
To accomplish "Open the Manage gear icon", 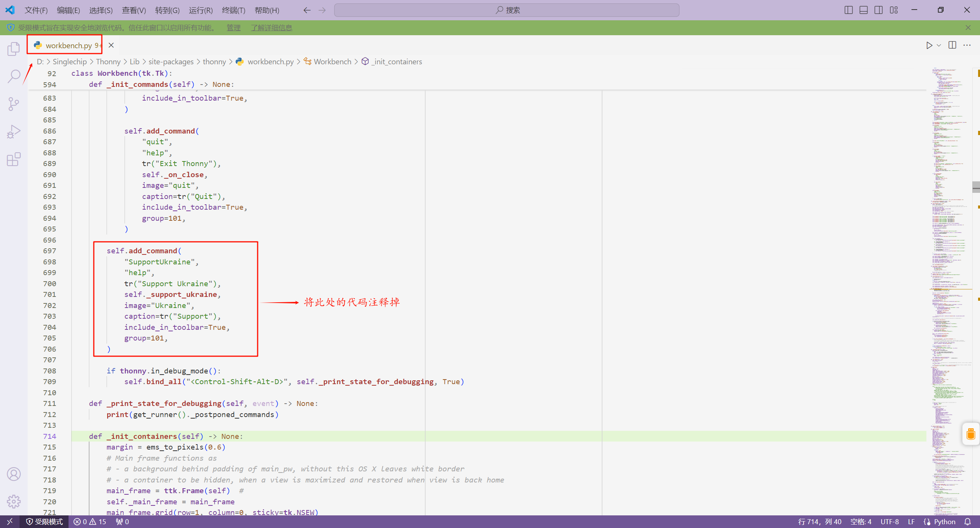I will coord(14,501).
